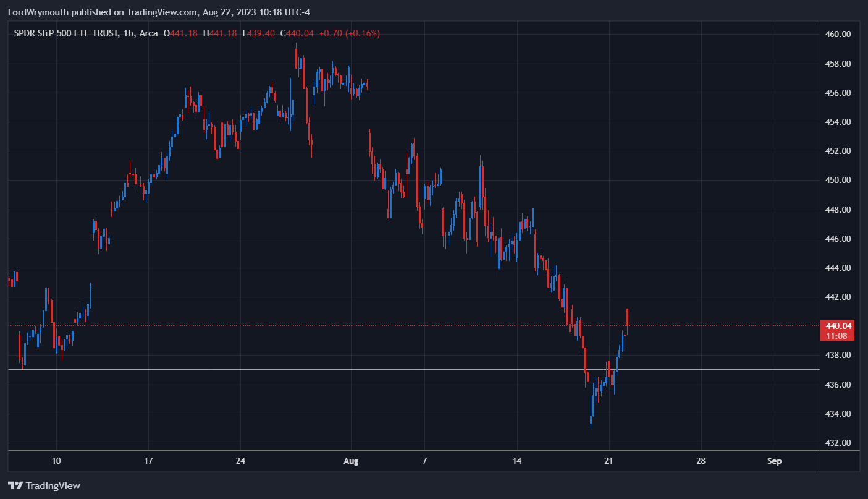Viewport: 868px width, 499px height.
Task: Click the 442.00 price axis label
Action: 838,297
